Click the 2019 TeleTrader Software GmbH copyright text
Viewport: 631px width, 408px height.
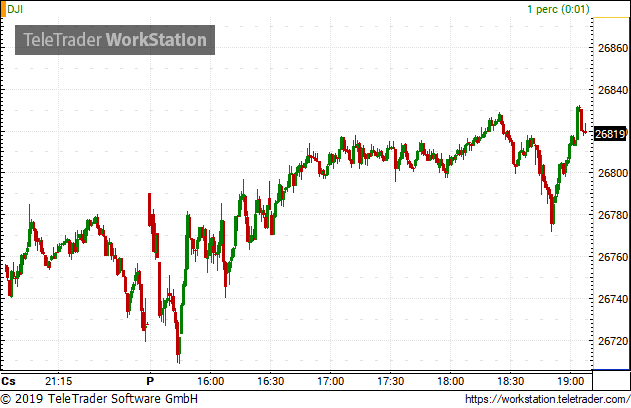click(x=99, y=399)
